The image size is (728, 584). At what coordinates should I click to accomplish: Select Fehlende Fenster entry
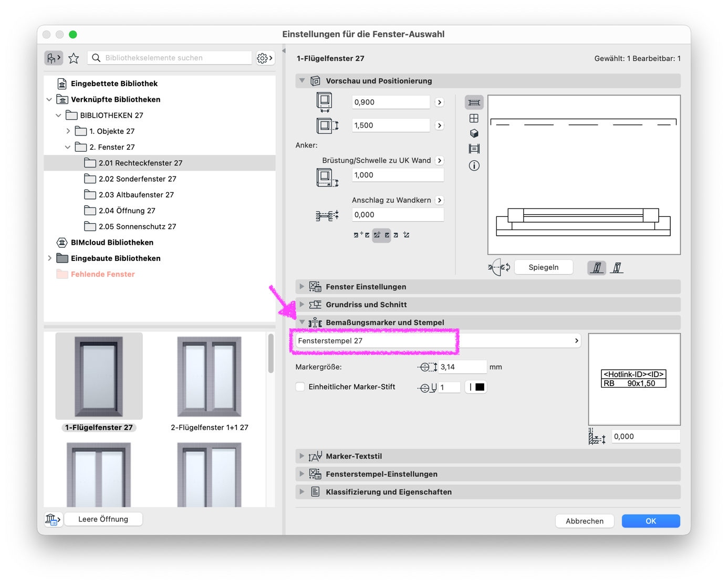pos(160,274)
